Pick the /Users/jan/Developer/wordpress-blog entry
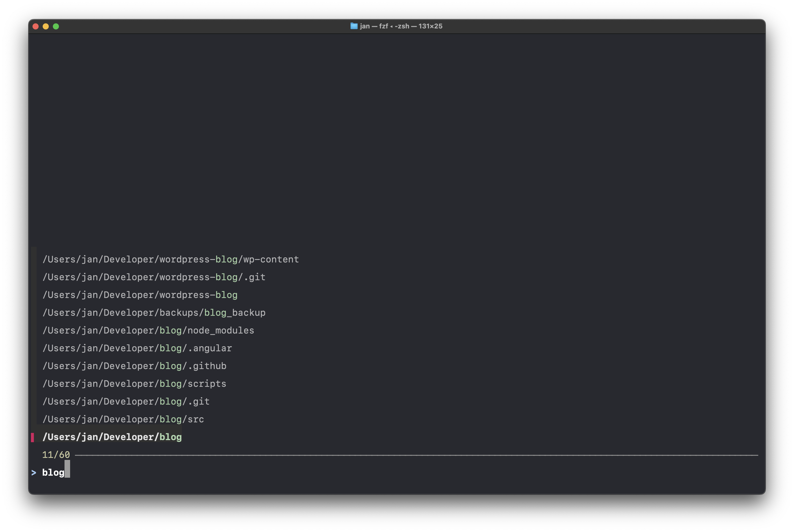The height and width of the screenshot is (532, 794). coord(140,295)
